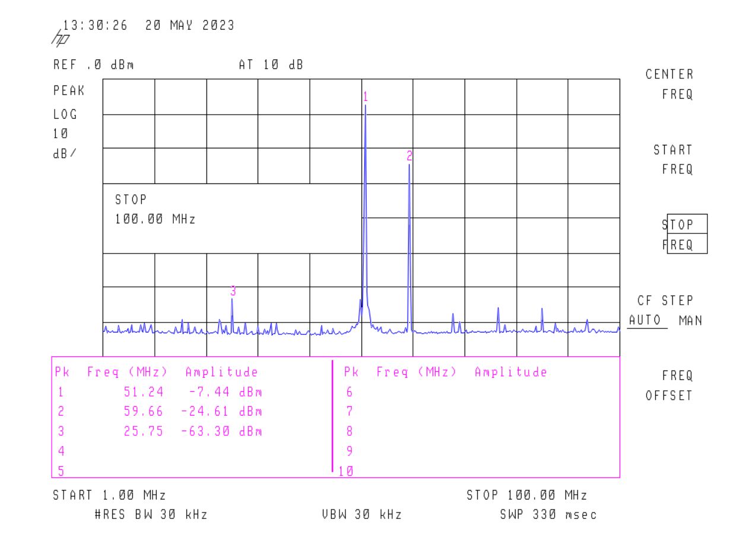Click the STOP 100.00 MHz active entry field

[x=155, y=209]
